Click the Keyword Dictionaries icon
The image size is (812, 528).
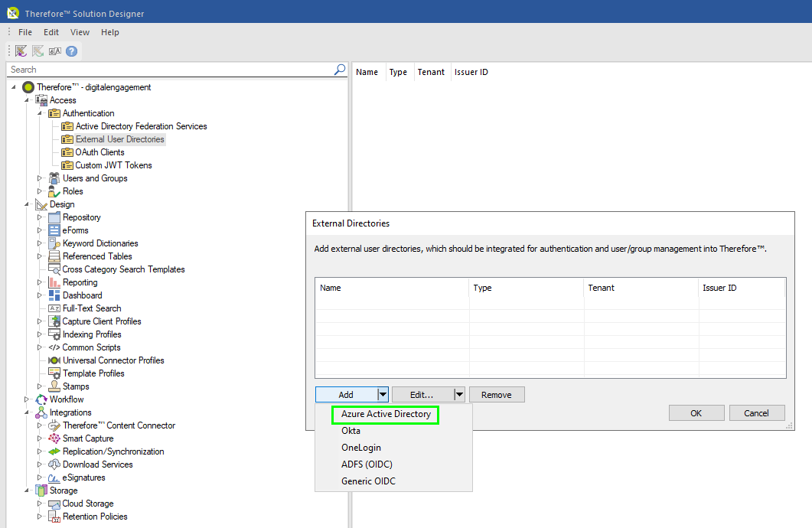pyautogui.click(x=54, y=243)
